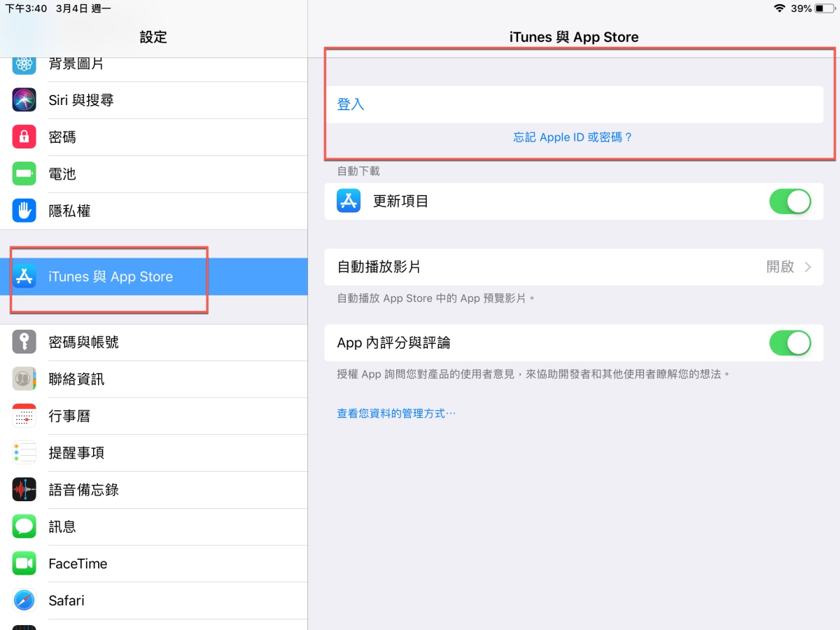Tap the 背景圖片 label
This screenshot has width=840, height=630.
pos(76,64)
